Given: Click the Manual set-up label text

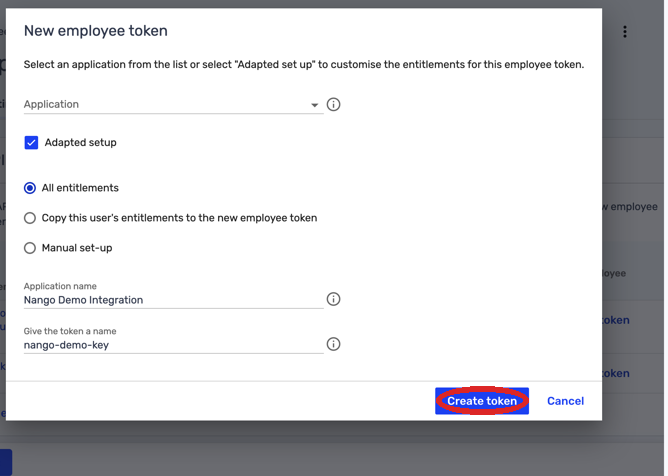Looking at the screenshot, I should click(77, 248).
